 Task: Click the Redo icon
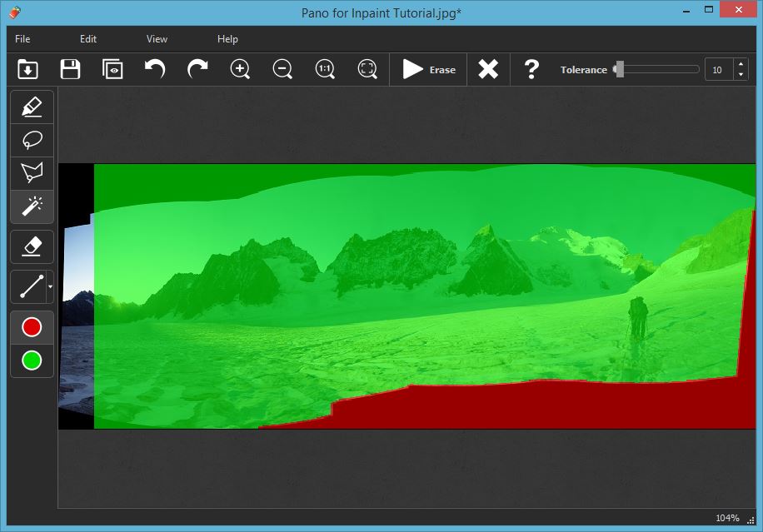(197, 69)
